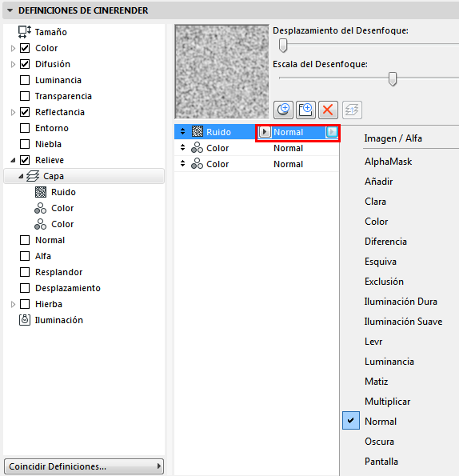Enable the Resplandor checkbox
Image resolution: width=459 pixels, height=476 pixels.
pyautogui.click(x=25, y=272)
